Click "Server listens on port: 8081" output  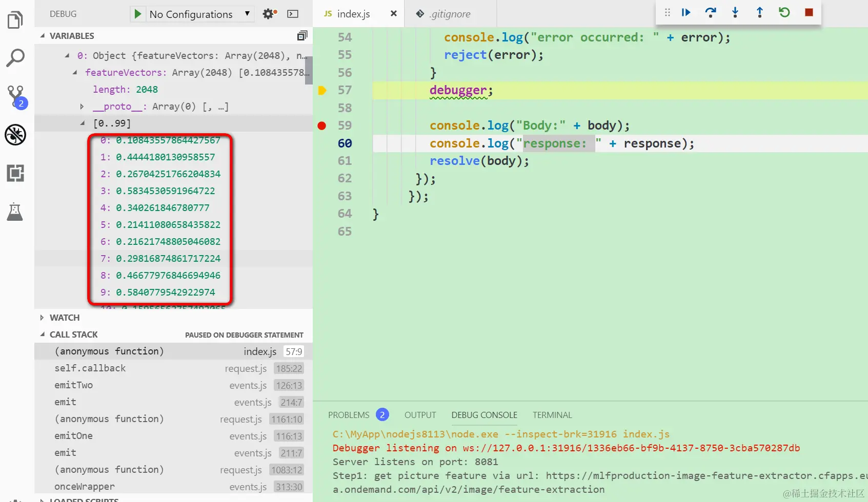click(415, 462)
